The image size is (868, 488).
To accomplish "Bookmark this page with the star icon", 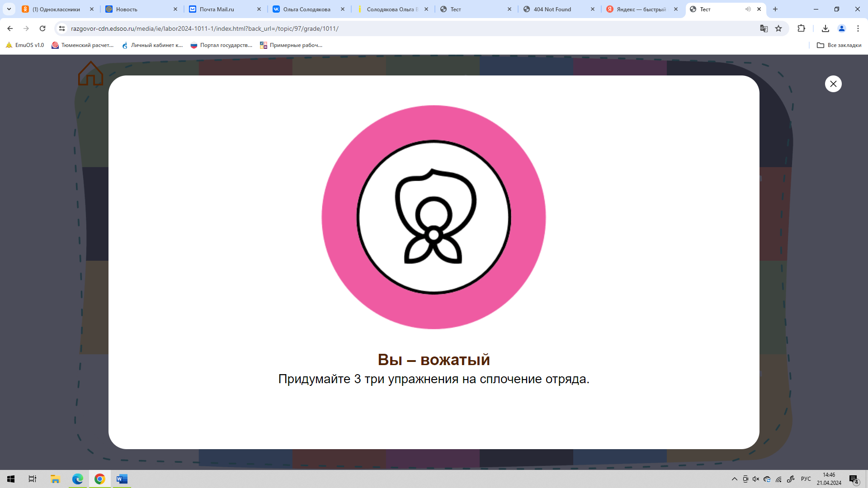I will tap(778, 28).
